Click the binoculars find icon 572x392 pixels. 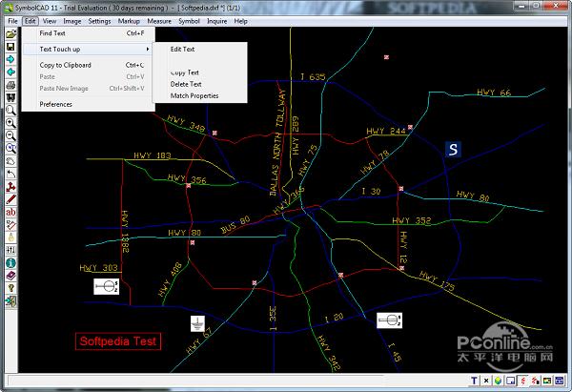pyautogui.click(x=10, y=97)
